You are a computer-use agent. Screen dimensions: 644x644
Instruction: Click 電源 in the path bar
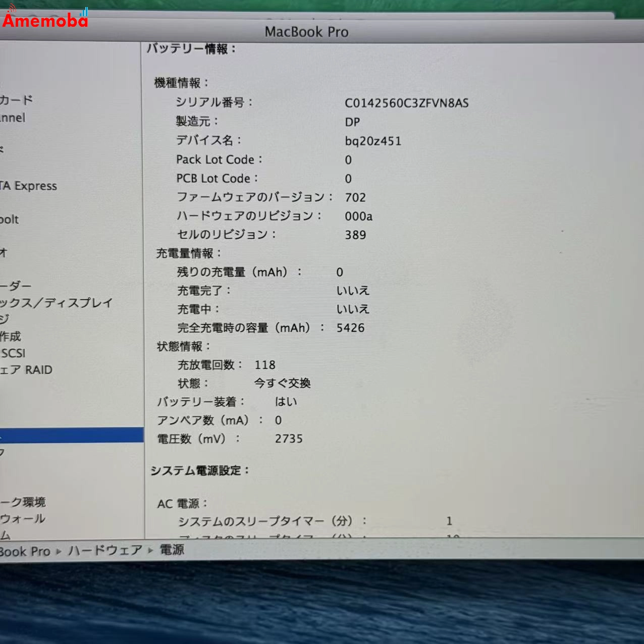[172, 550]
